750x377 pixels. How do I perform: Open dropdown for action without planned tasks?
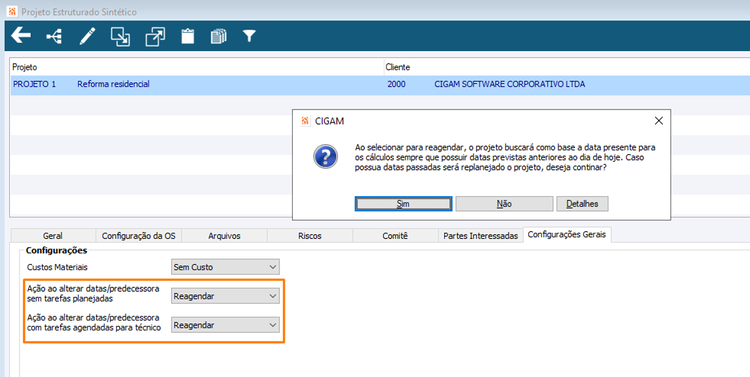coord(225,296)
